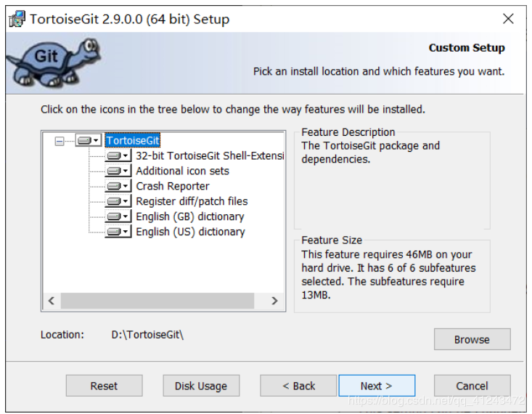Close the setup window with X
532x414 pixels.
[x=508, y=19]
